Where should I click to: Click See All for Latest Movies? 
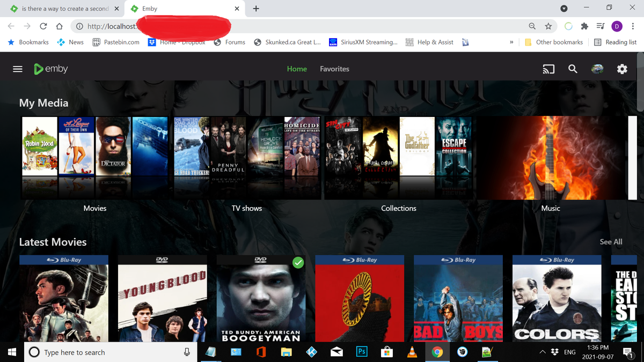[x=611, y=242]
